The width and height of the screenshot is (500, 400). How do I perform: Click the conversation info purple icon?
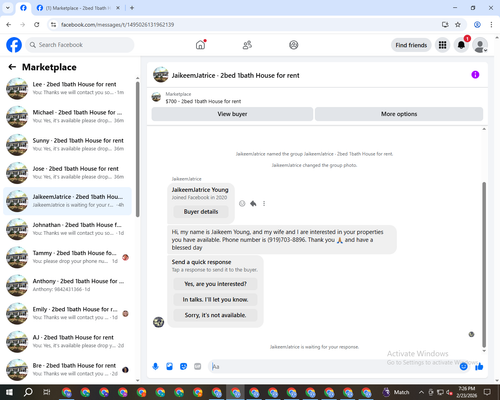(x=475, y=75)
